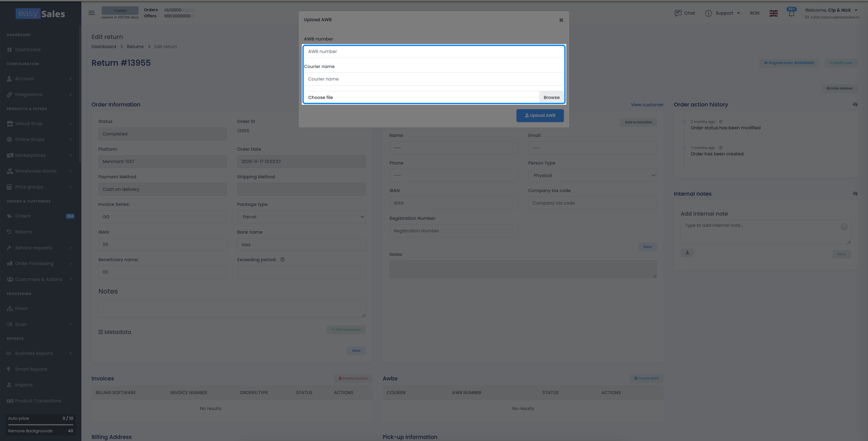This screenshot has height=441, width=868.
Task: Click Product Translations icon
Action: [x=10, y=401]
